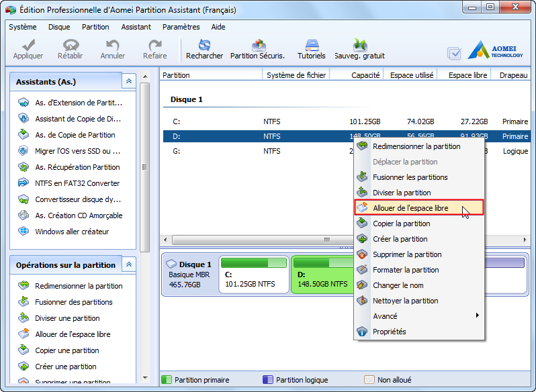This screenshot has height=392, width=536.
Task: Open Tutoriels from the toolbar
Action: 312,50
